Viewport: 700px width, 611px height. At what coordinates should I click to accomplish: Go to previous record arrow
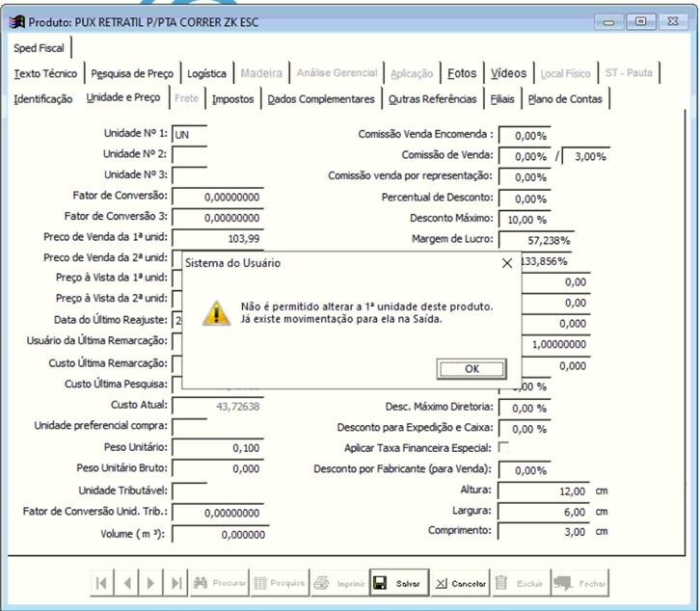tap(126, 583)
